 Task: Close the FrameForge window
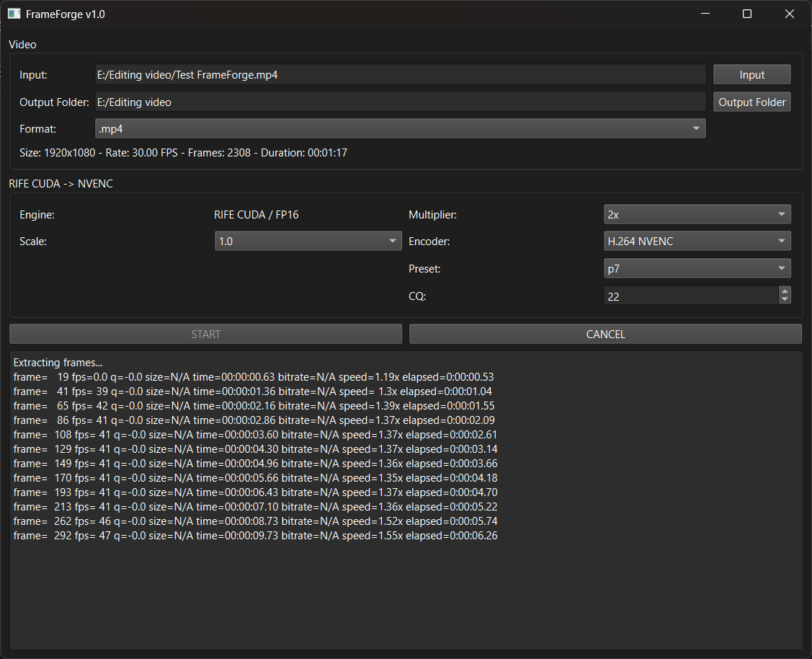pos(789,14)
